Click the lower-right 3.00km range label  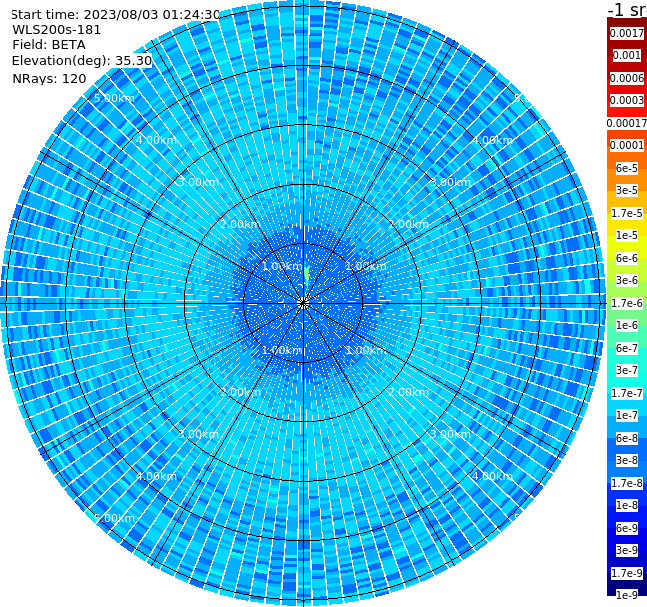click(450, 434)
